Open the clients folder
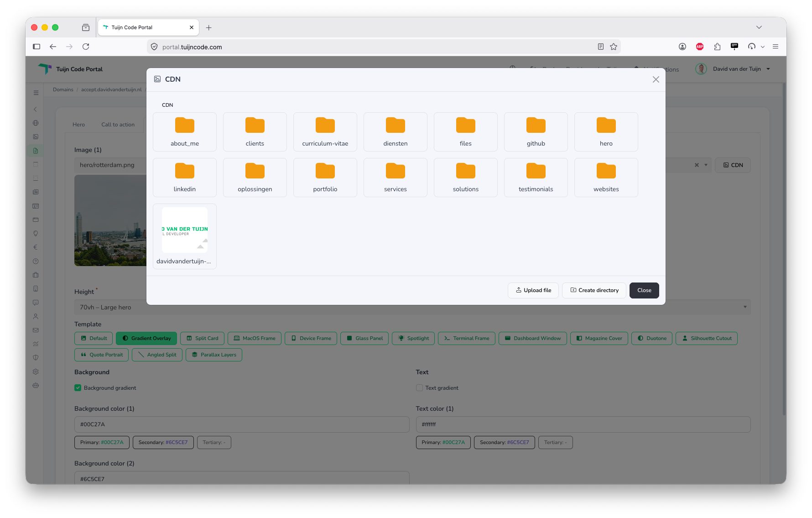 point(255,132)
